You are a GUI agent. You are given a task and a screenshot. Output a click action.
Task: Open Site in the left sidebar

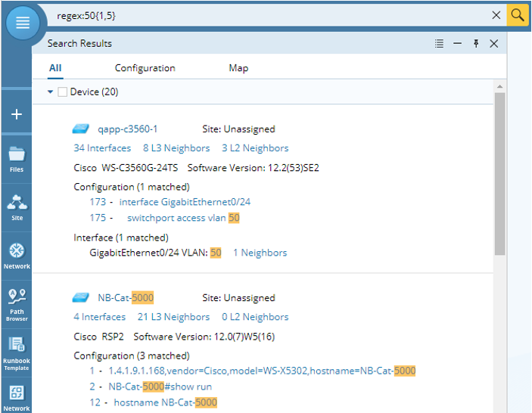click(x=17, y=206)
